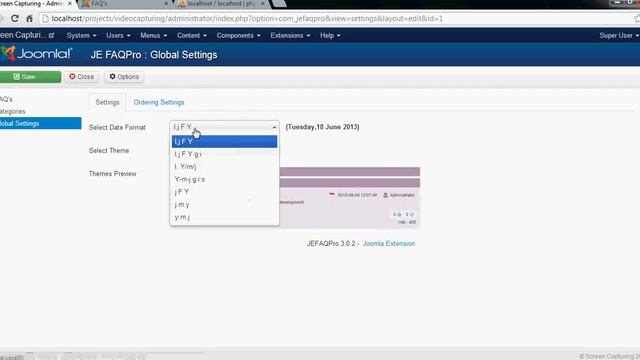
Task: Click the browser home icon
Action: pyautogui.click(x=29, y=18)
